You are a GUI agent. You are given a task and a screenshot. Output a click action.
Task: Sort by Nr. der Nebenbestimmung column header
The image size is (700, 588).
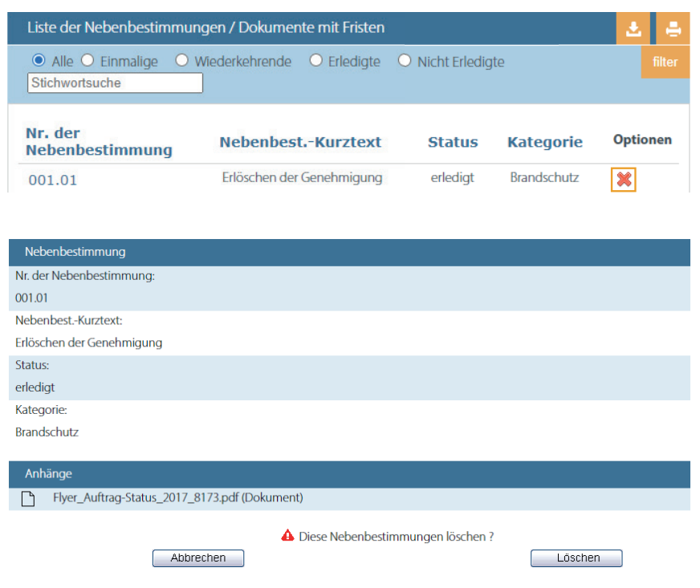point(99,142)
